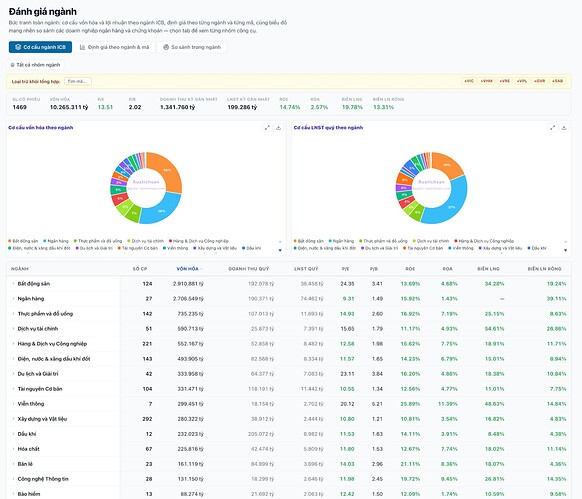This screenshot has height=499, width=582.
Task: Expand the quarterly LNST chart to fullscreen
Action: [552, 128]
